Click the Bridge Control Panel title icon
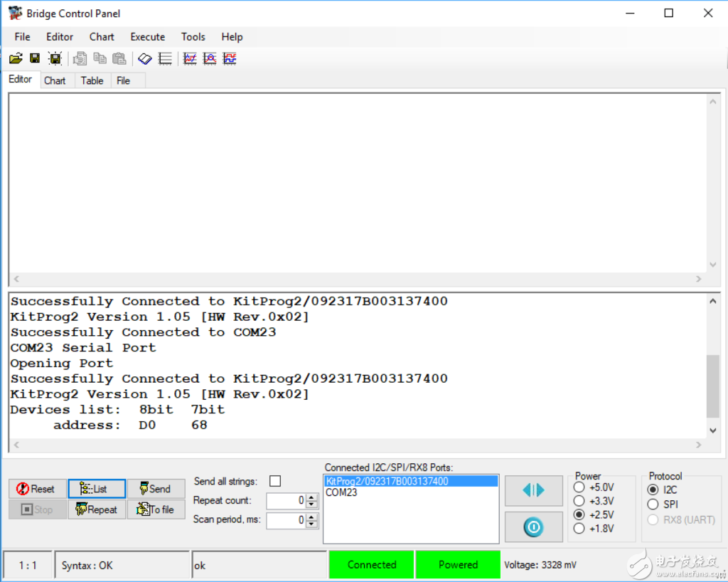The image size is (728, 582). click(16, 13)
